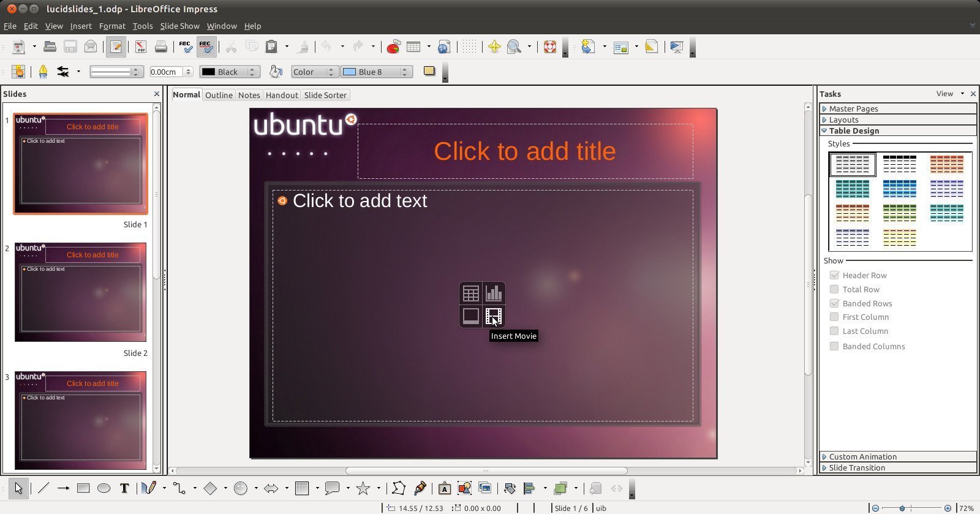Image resolution: width=980 pixels, height=514 pixels.
Task: Start the slide show icon
Action: click(677, 47)
